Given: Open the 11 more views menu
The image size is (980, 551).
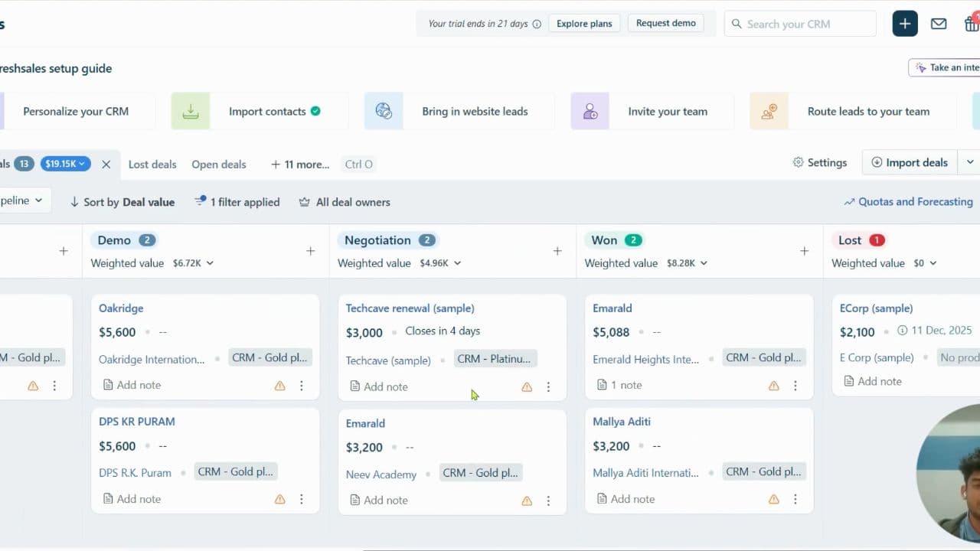Looking at the screenshot, I should coord(298,164).
